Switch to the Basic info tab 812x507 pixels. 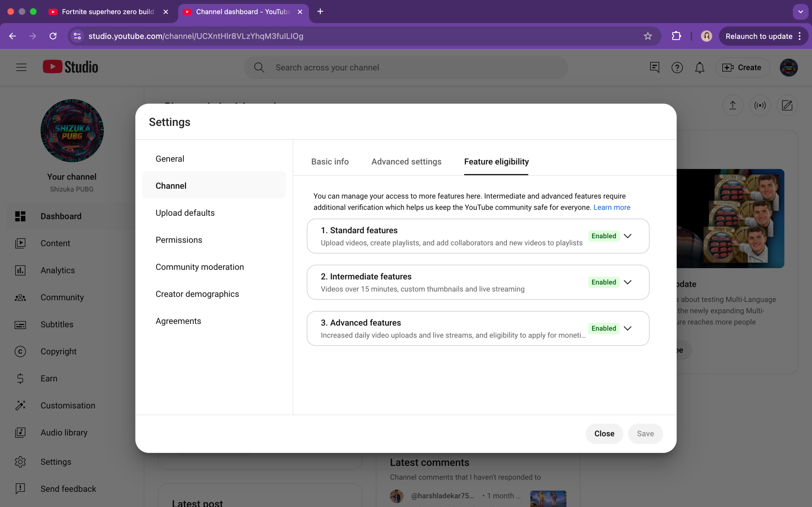tap(330, 162)
